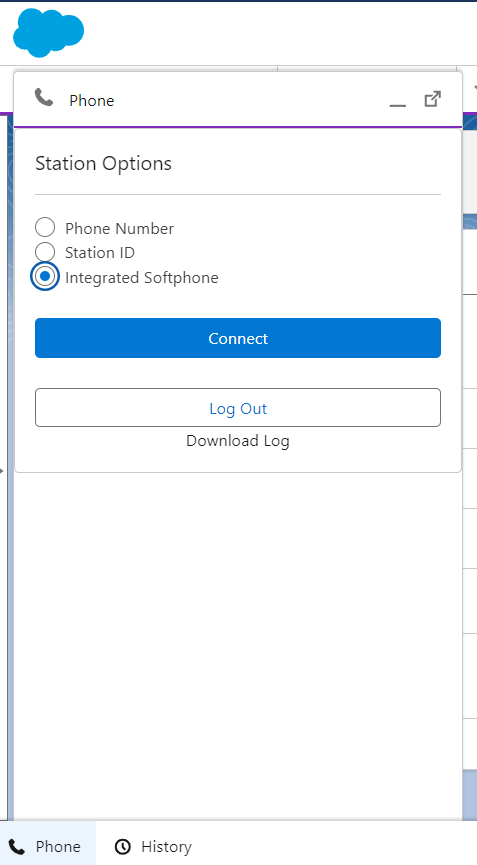Open the History utility bar tab
477x865 pixels.
pyautogui.click(x=153, y=846)
